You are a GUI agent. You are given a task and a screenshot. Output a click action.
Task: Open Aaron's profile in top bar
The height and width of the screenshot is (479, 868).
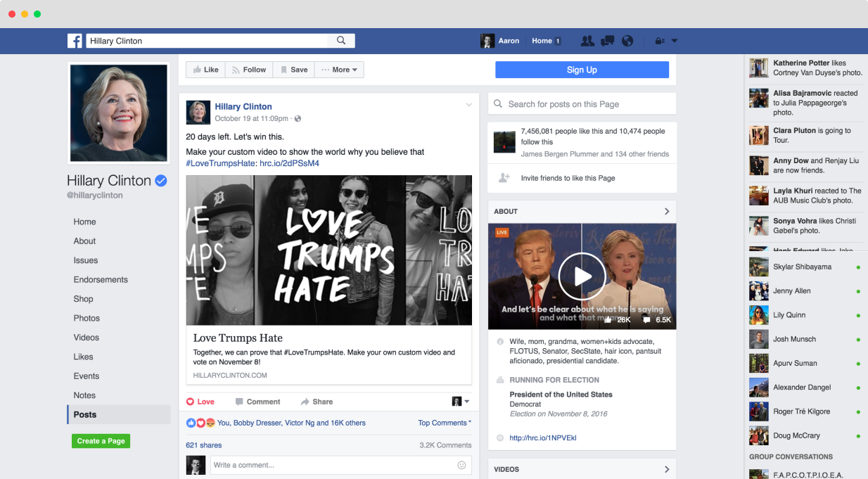(x=500, y=41)
